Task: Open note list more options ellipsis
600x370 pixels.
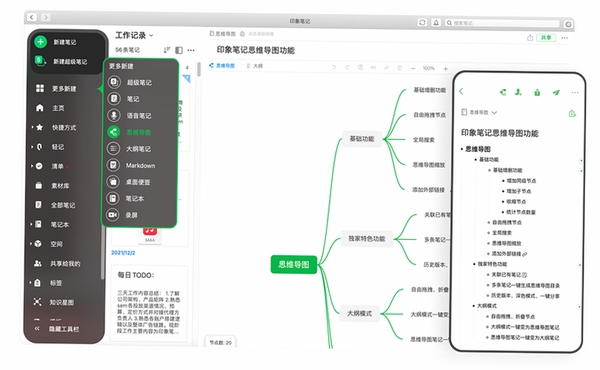Action: [191, 50]
